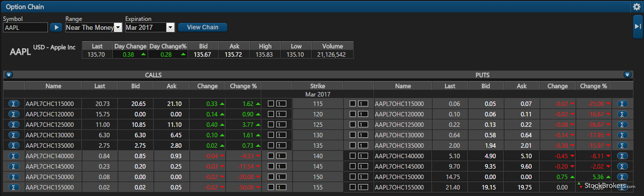Sort calls by Name column header

53,86
